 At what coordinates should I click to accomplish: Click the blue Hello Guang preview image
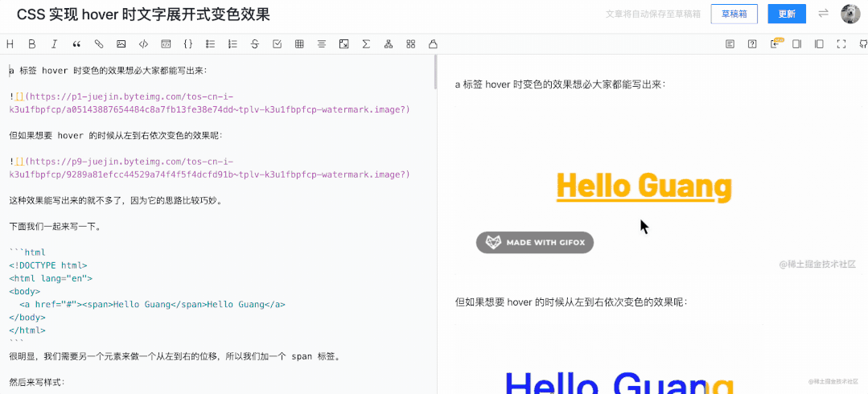[x=619, y=384]
